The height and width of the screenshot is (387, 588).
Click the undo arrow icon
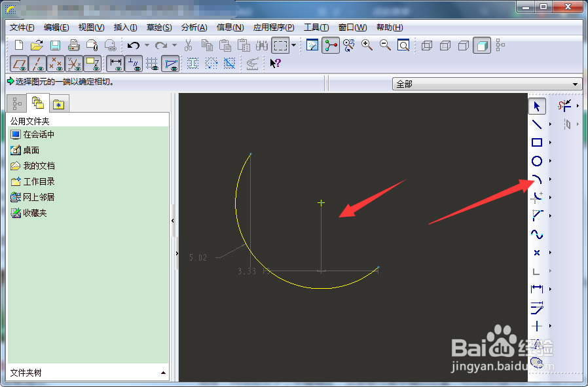[x=134, y=45]
